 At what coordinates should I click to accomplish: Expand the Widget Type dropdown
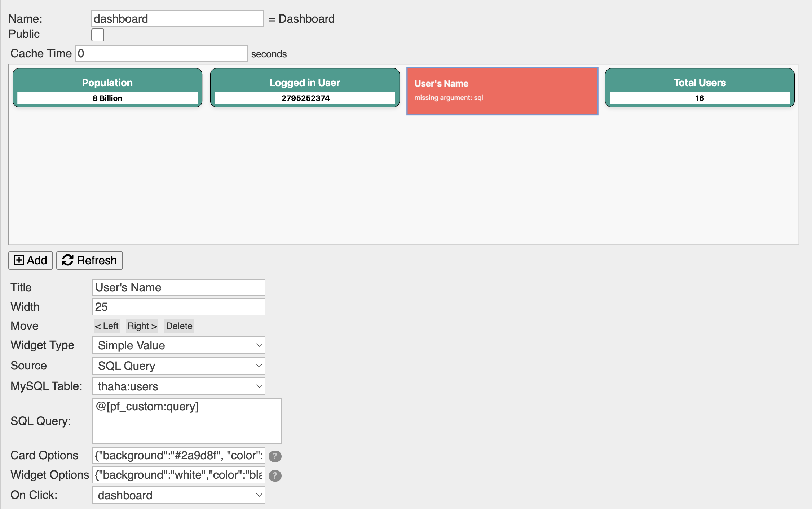pos(178,345)
